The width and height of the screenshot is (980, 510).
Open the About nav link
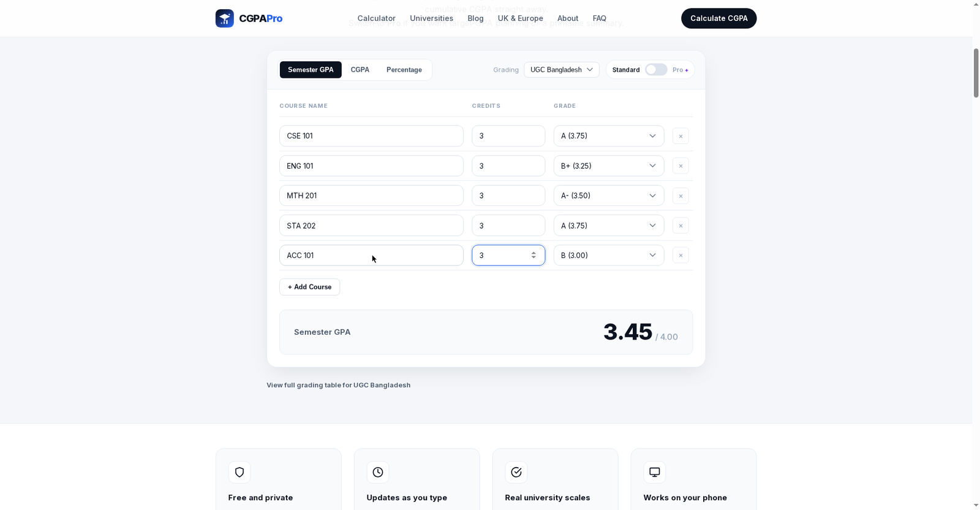(568, 18)
